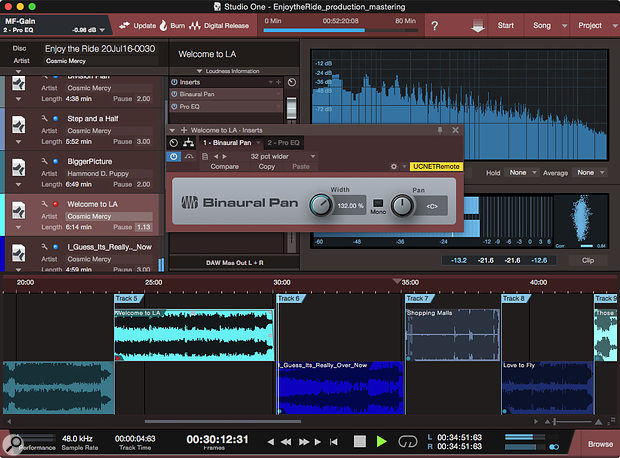Reset the Clip indicator
The width and height of the screenshot is (620, 458).
click(588, 260)
